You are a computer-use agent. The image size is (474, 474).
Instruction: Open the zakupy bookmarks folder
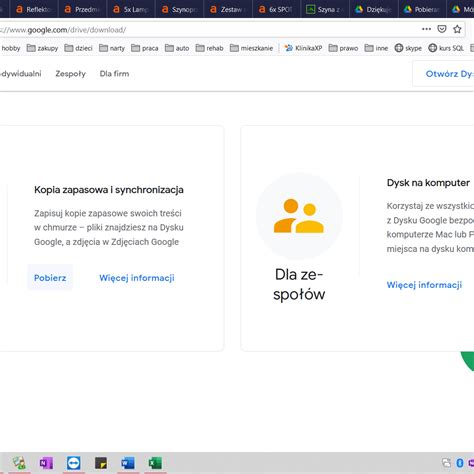[42, 48]
